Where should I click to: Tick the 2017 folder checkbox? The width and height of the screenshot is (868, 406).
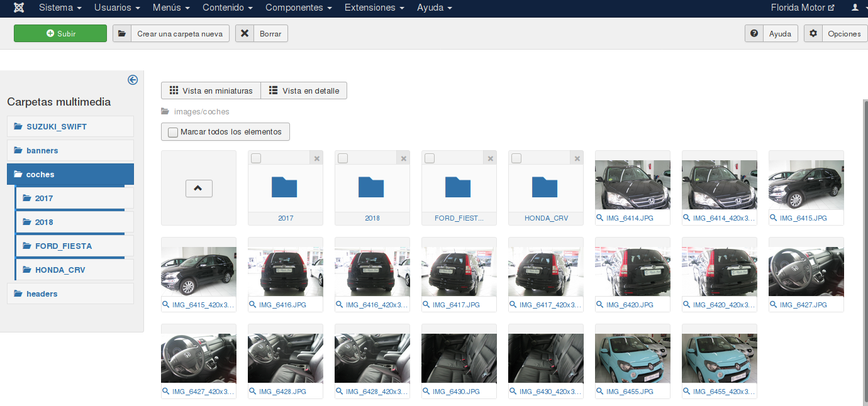(x=256, y=158)
